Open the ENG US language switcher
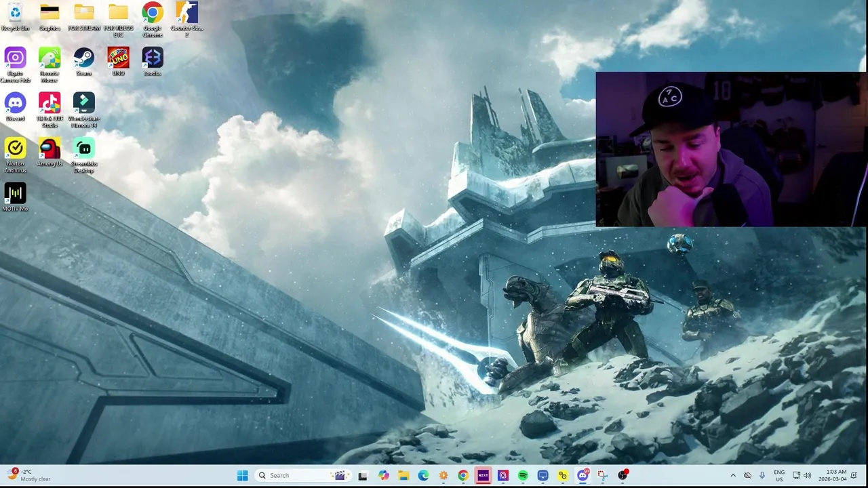This screenshot has width=868, height=488. tap(779, 476)
